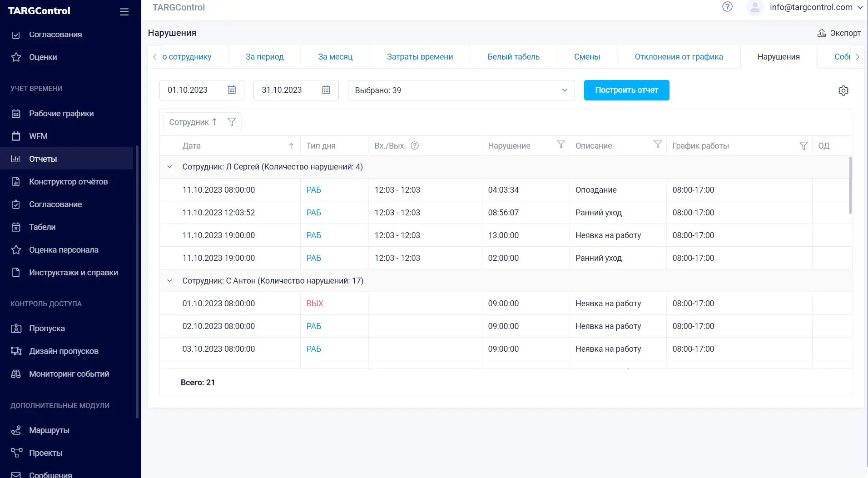The width and height of the screenshot is (868, 478).
Task: Open the Отклонения от графика tab
Action: tap(679, 57)
